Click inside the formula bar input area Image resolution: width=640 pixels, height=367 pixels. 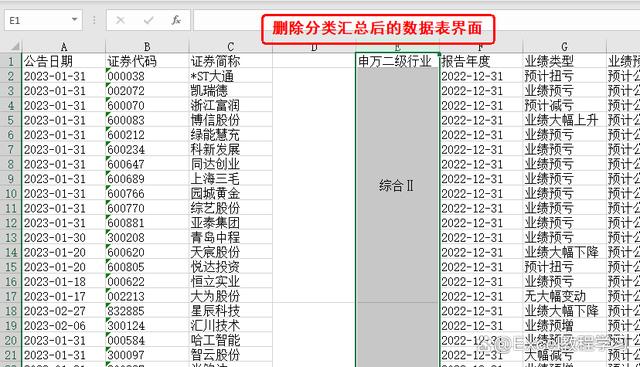416,20
